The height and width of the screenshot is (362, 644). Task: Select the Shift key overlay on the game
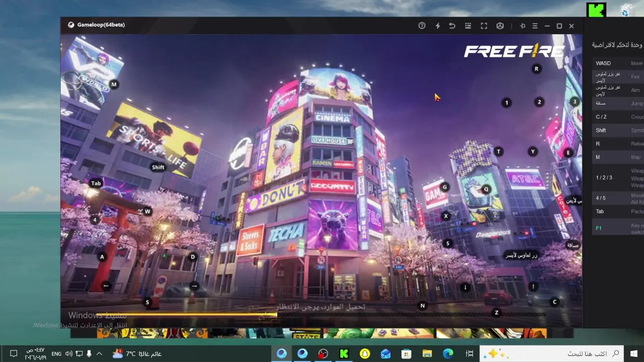[158, 167]
